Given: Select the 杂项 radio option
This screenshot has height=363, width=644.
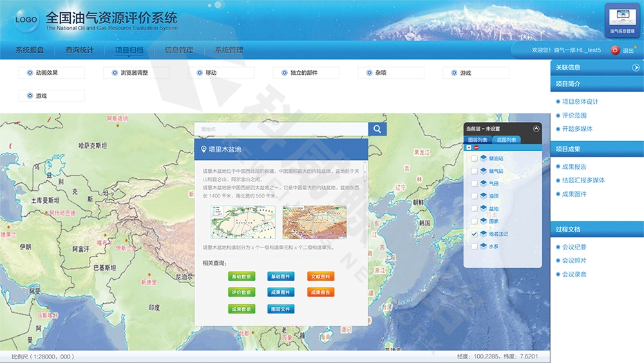Looking at the screenshot, I should [369, 73].
